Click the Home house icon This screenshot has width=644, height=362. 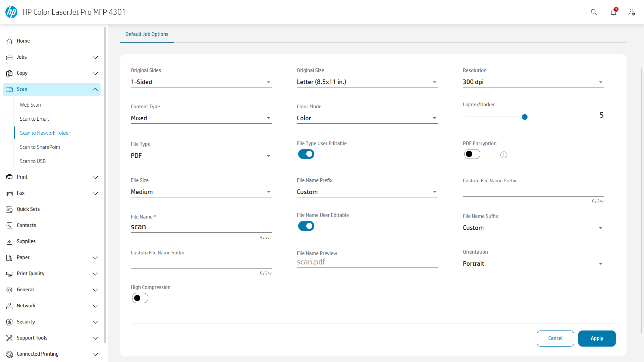pos(9,41)
